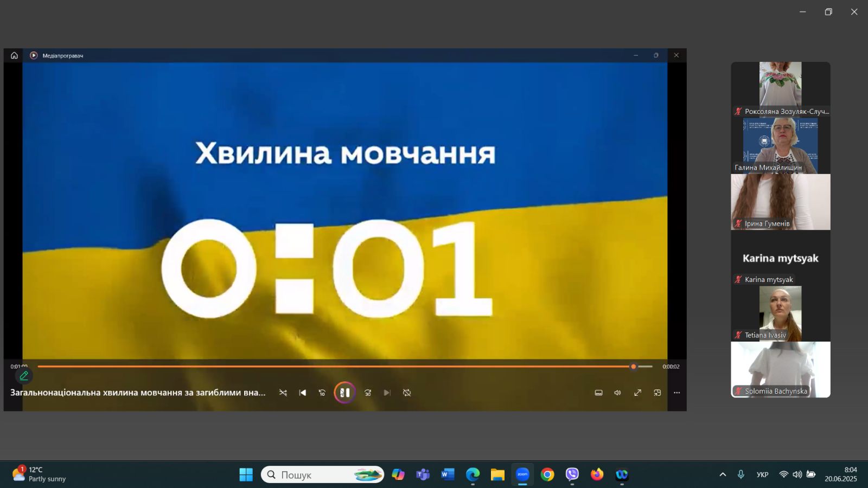Pause the video playback

tap(344, 393)
